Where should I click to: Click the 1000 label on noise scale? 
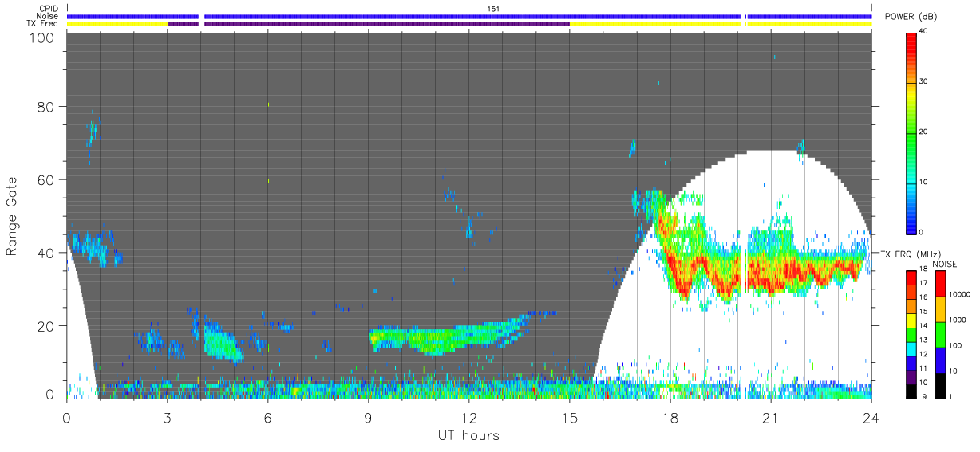click(x=958, y=320)
